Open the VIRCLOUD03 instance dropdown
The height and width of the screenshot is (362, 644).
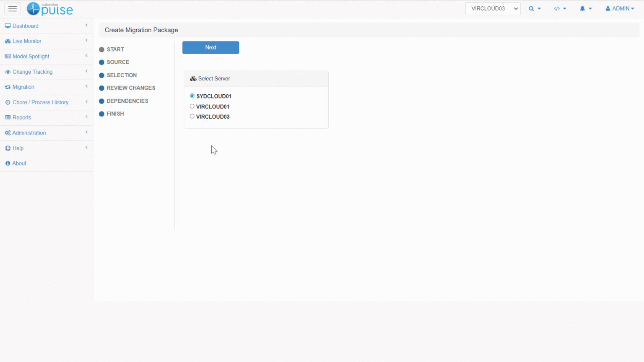point(493,9)
